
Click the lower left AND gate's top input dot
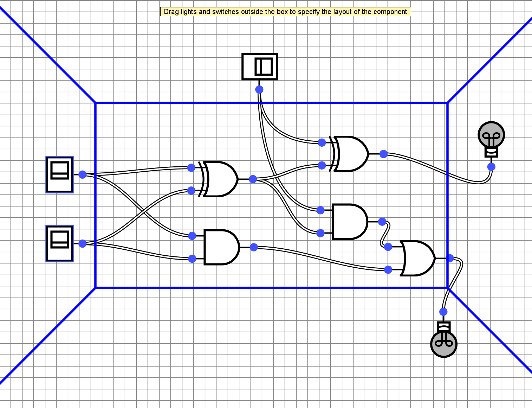coord(192,236)
